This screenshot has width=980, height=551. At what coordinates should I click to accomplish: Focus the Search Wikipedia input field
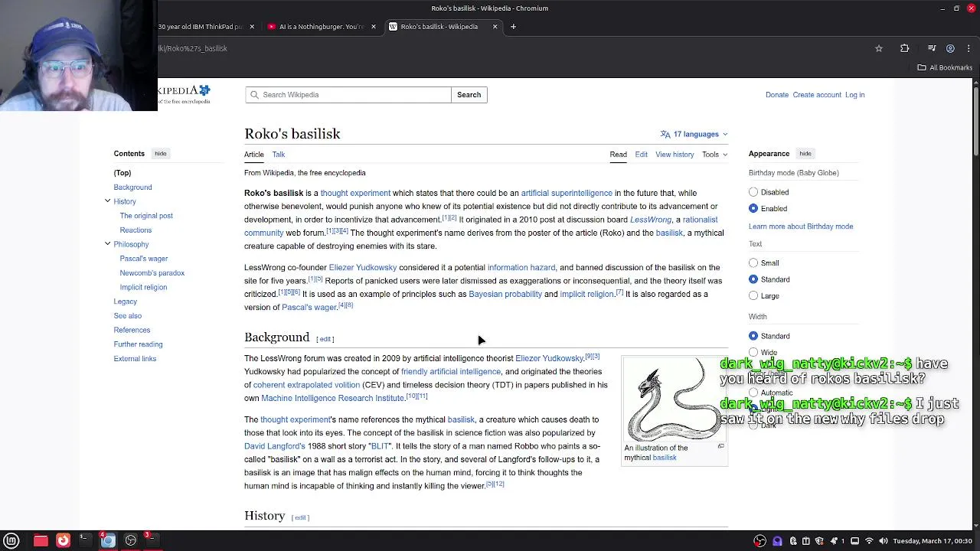click(x=348, y=95)
